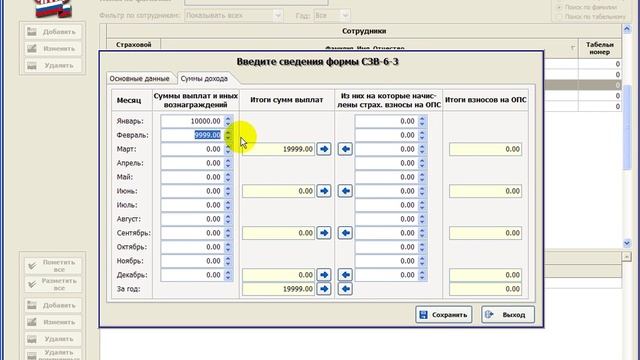Click yearly ОПС contributions total field
This screenshot has height=360, width=640.
485,289
